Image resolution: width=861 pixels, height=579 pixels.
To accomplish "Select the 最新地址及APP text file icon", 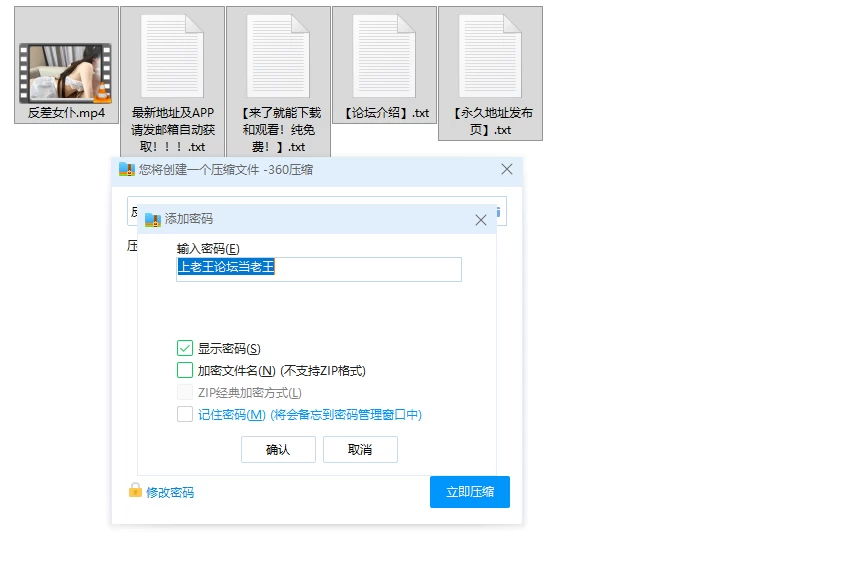I will [172, 56].
